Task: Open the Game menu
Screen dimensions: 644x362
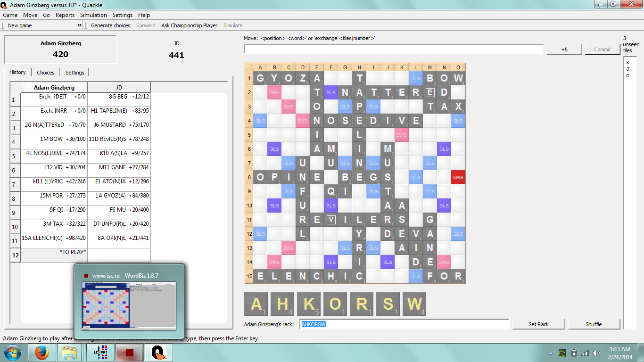Action: 10,15
